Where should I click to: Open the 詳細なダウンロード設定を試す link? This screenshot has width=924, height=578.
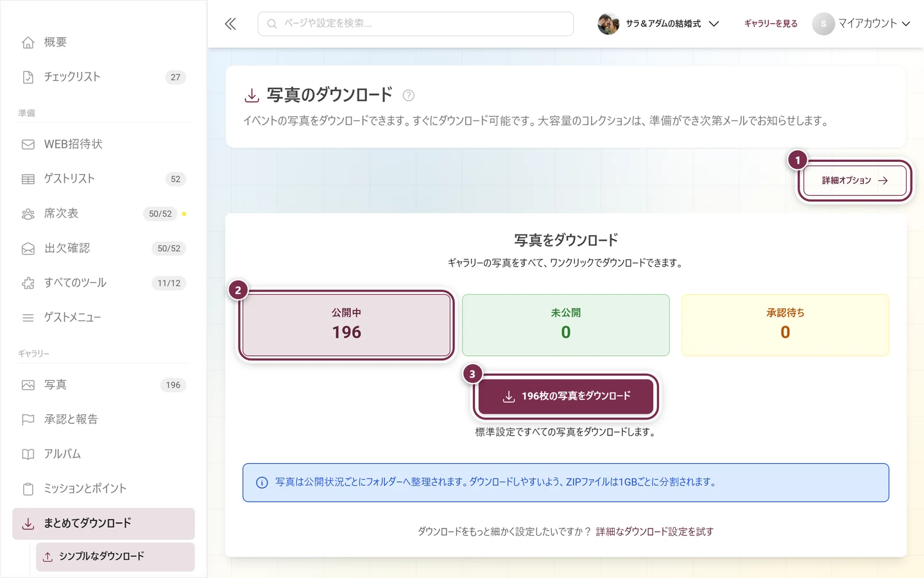(654, 532)
